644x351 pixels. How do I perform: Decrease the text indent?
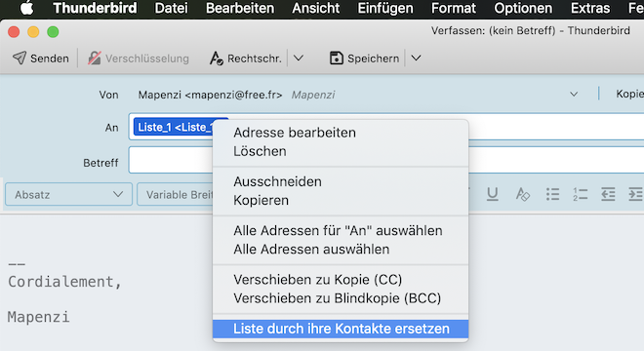(x=608, y=194)
